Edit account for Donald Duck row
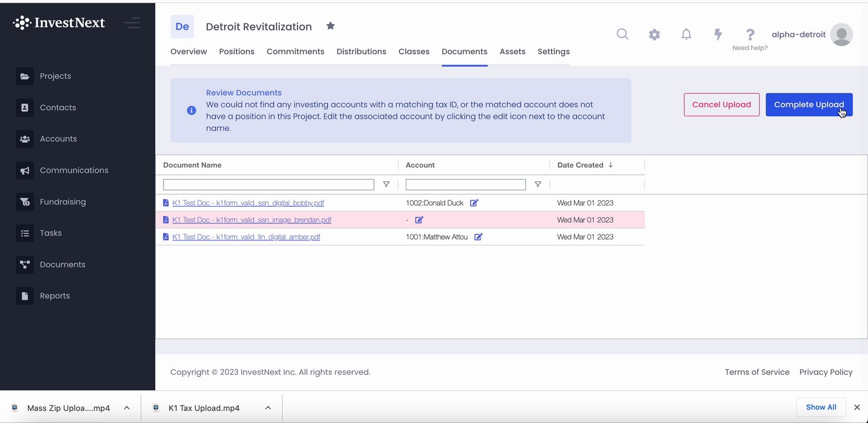Viewport: 868px width, 423px height. 474,203
